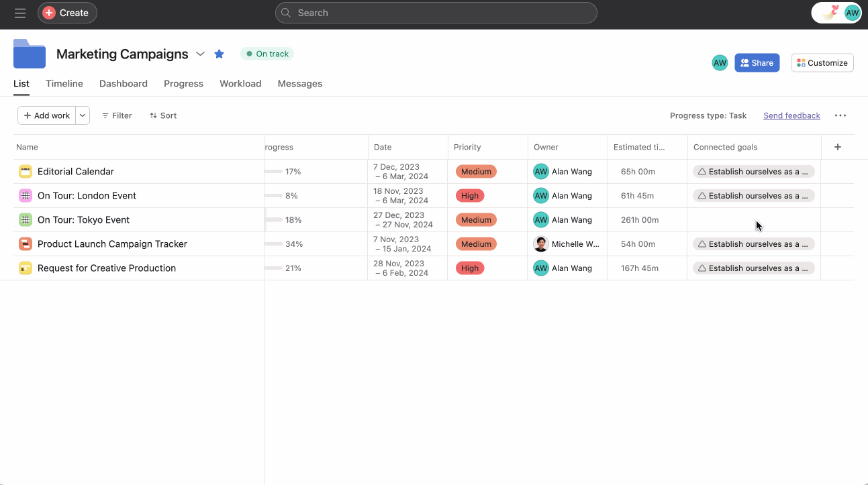Click the plus icon to add column
The width and height of the screenshot is (868, 485).
[x=837, y=147]
